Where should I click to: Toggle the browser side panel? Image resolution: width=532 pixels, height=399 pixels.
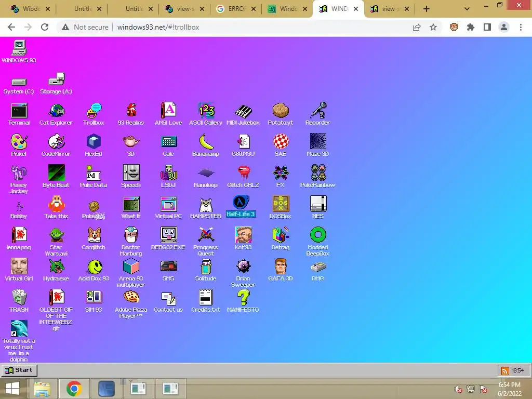tap(487, 27)
